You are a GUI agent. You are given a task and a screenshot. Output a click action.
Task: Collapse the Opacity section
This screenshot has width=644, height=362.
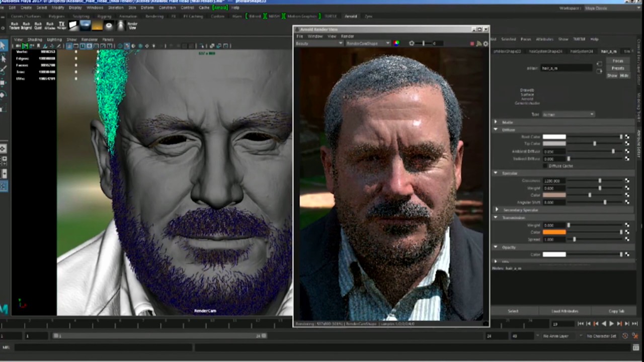tap(496, 247)
